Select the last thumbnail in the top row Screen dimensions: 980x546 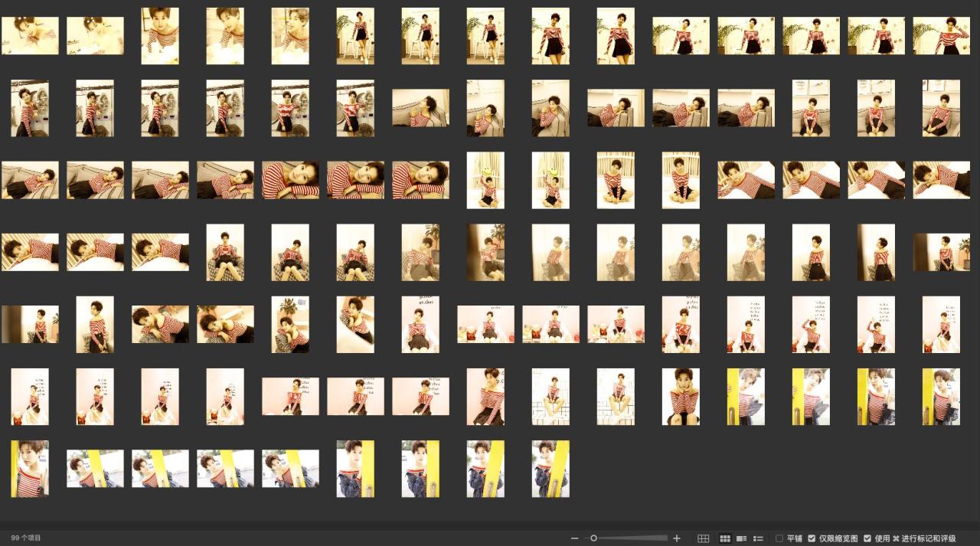[x=941, y=36]
